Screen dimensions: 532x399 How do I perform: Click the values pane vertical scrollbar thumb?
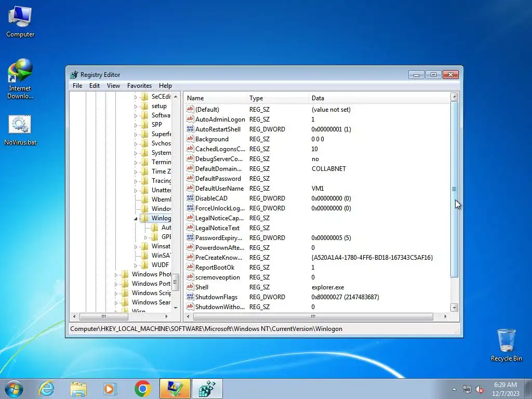tap(454, 189)
